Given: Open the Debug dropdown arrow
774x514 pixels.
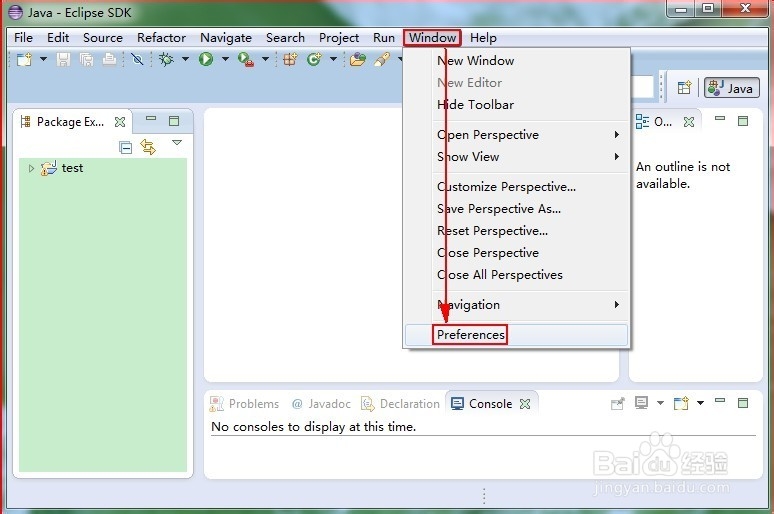Looking at the screenshot, I should point(185,59).
